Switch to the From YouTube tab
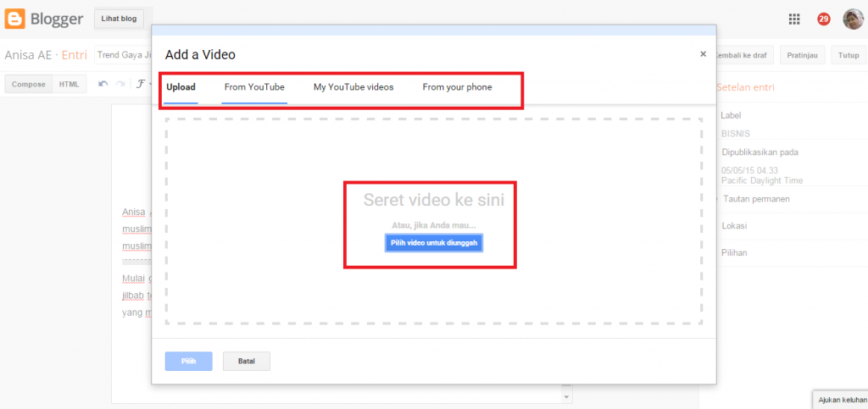Viewport: 868px width, 409px height. (x=254, y=87)
